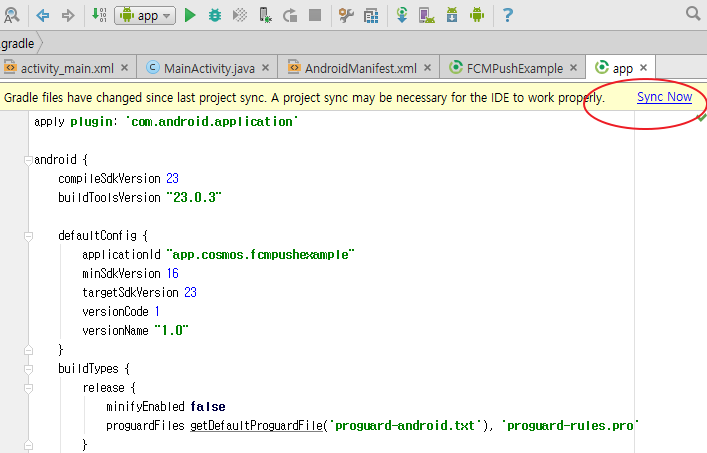
Task: Click the targetSdkVersion value 23
Action: (x=190, y=293)
